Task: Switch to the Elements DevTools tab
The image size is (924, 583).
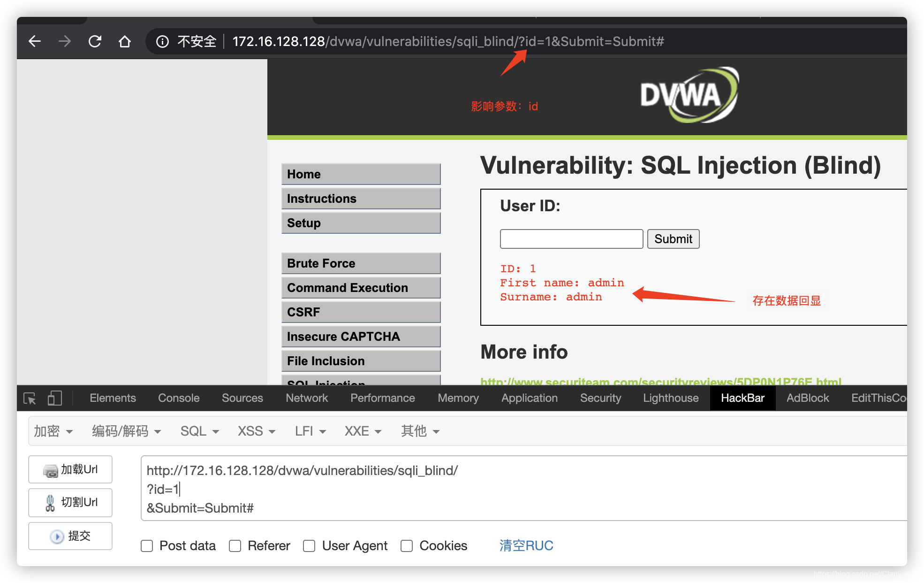Action: point(113,398)
